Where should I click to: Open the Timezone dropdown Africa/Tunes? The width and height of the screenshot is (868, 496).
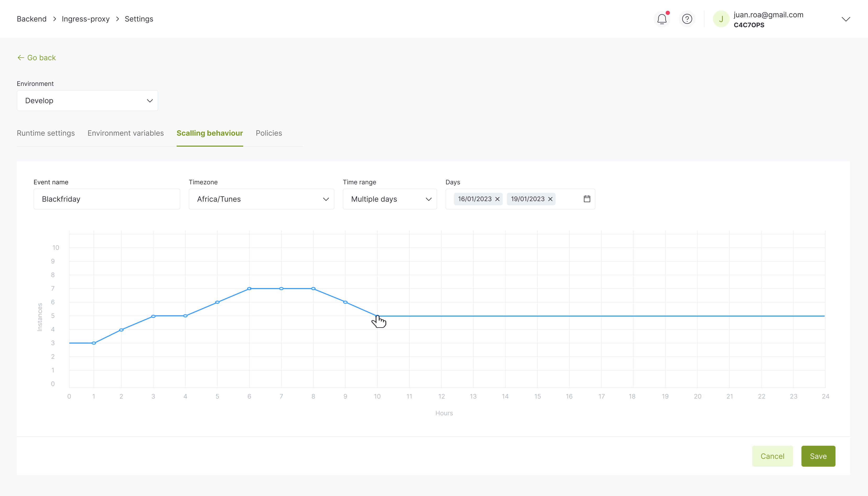(x=262, y=199)
